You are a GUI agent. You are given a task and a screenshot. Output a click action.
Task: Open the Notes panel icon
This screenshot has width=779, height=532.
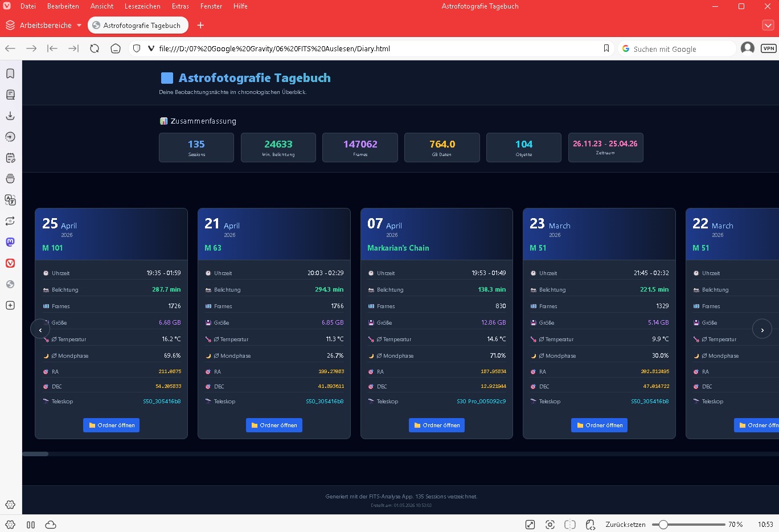point(10,158)
